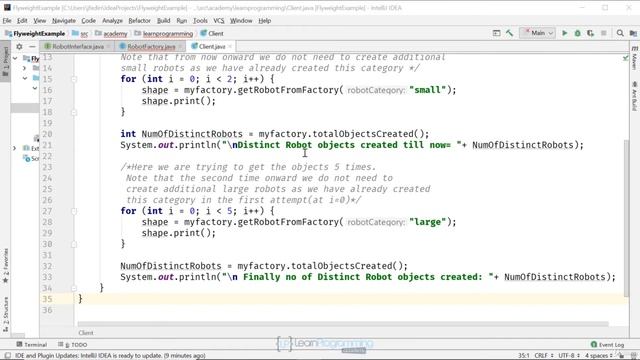The width and height of the screenshot is (640, 360).
Task: Open project structure icon at toolbar end
Action: [633, 33]
